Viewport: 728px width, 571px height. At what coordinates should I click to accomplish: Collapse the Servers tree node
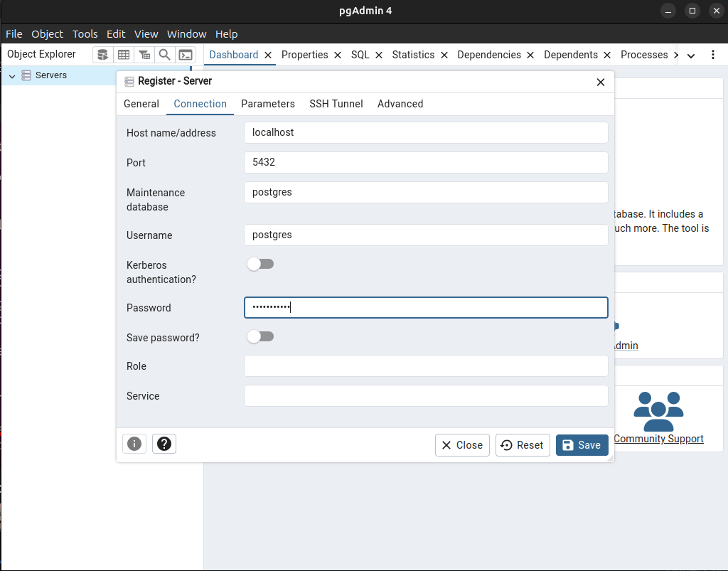click(12, 76)
